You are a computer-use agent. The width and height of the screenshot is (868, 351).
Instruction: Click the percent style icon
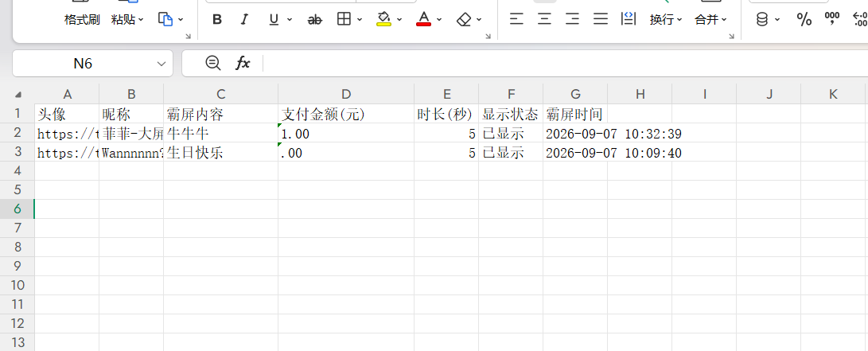(804, 20)
